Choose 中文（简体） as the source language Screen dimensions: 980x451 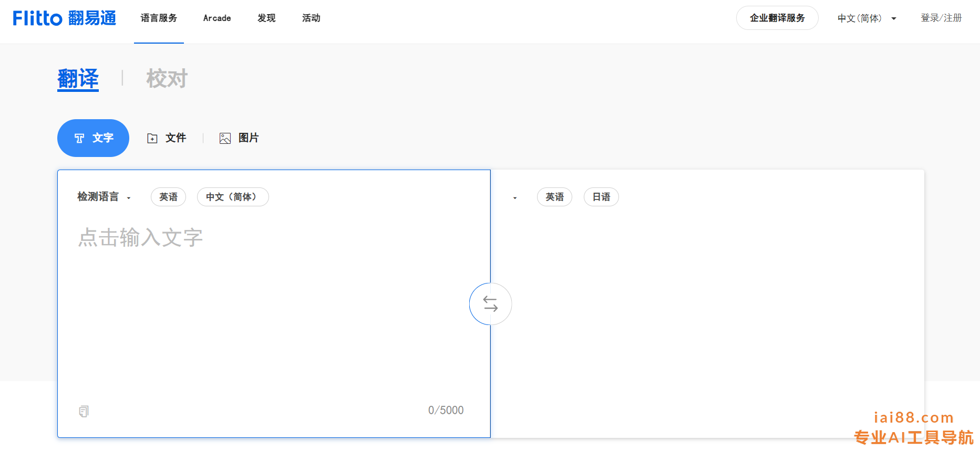[233, 197]
